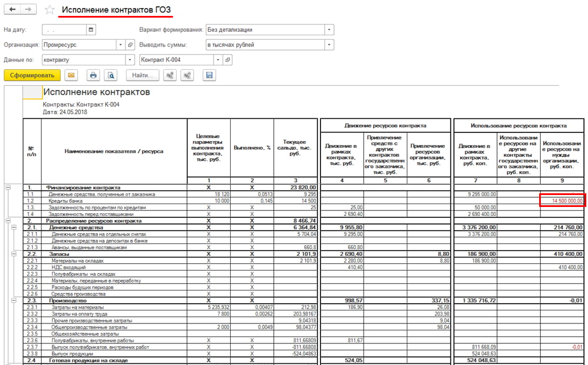
Task: Click the На дату input field
Action: click(x=65, y=30)
